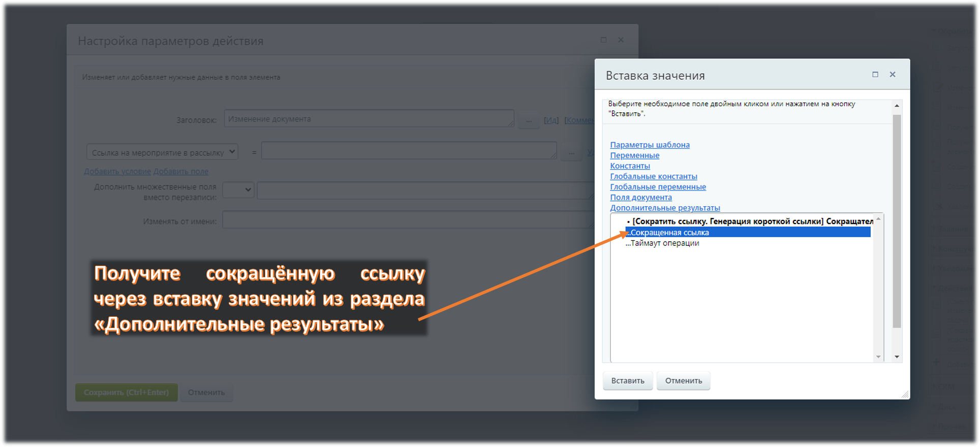Viewport: 980px width, 447px height.
Task: Expand Глобальные константы list
Action: click(x=653, y=176)
